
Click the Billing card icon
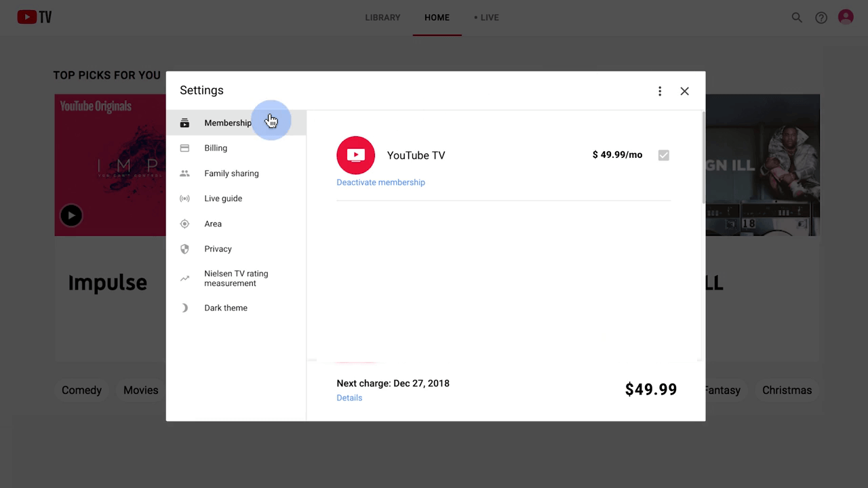(184, 148)
